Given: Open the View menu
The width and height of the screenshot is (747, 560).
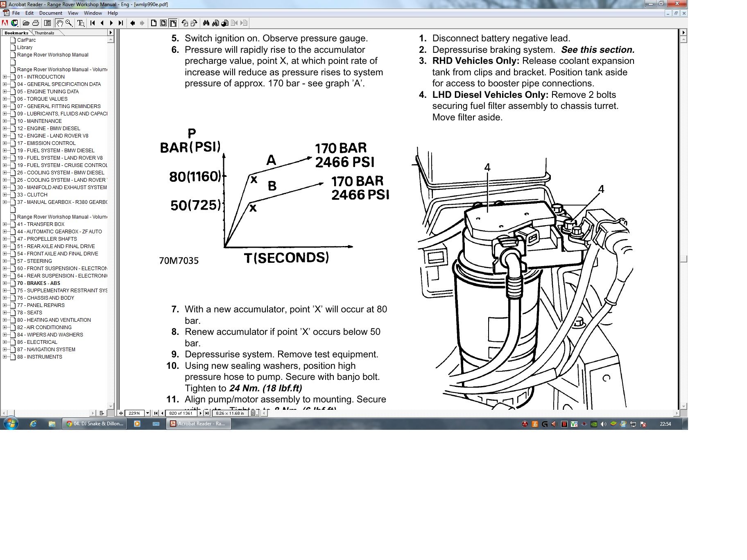Looking at the screenshot, I should coord(73,13).
